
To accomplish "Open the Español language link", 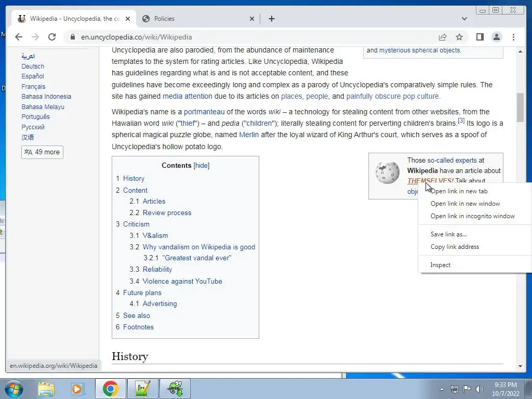I will click(x=33, y=76).
